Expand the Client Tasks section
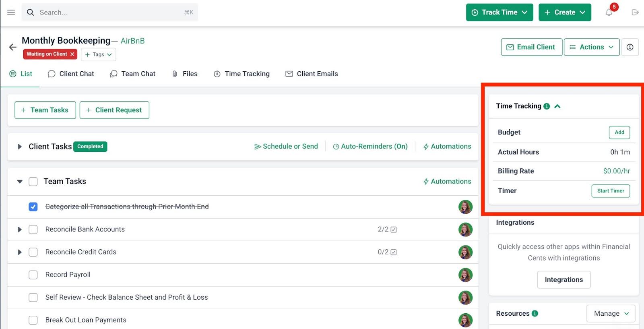 tap(19, 147)
